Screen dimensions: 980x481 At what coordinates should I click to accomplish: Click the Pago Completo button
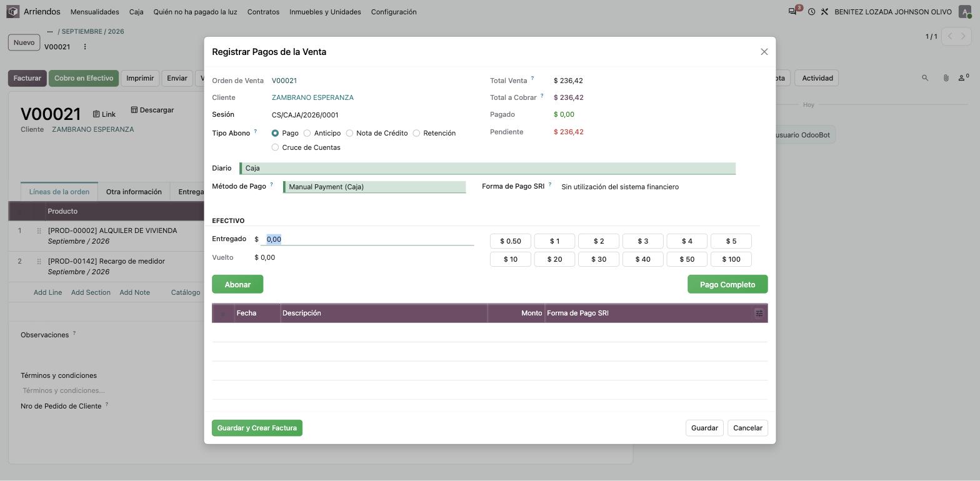tap(727, 284)
